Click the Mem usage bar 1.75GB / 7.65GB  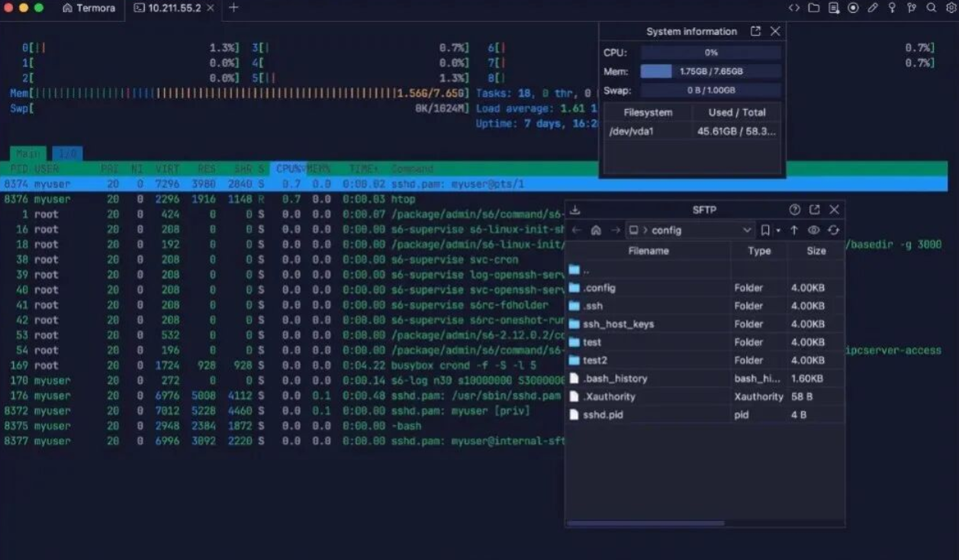710,72
